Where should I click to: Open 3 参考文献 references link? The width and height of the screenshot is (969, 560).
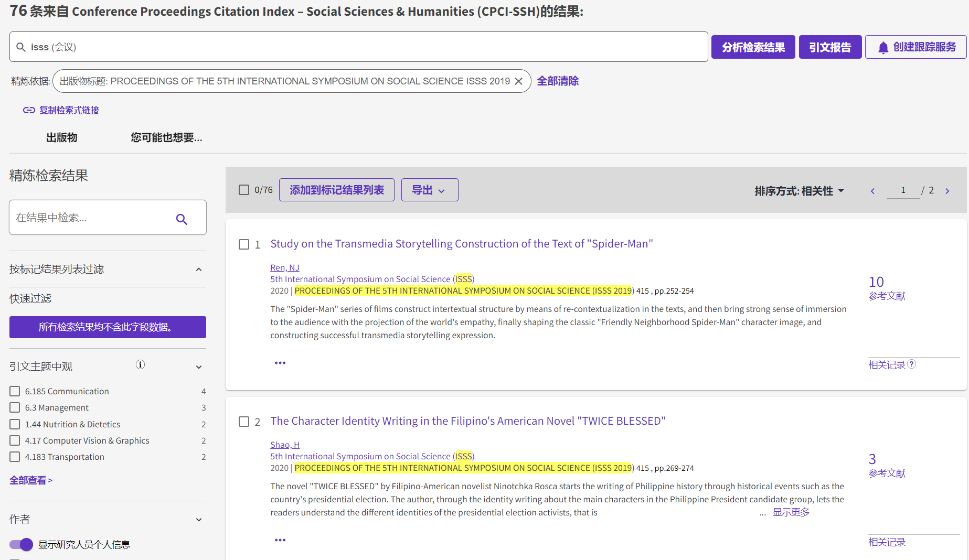(887, 466)
